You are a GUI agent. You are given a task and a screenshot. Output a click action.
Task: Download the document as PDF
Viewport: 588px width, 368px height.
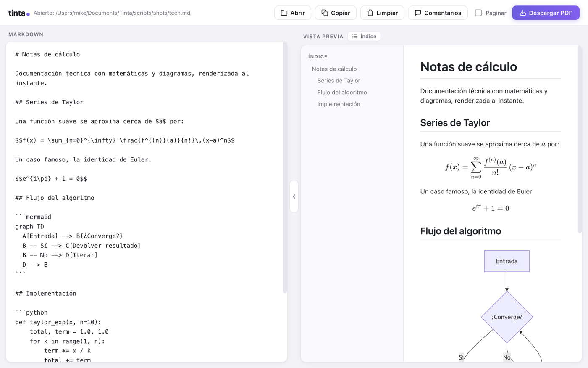tap(546, 13)
